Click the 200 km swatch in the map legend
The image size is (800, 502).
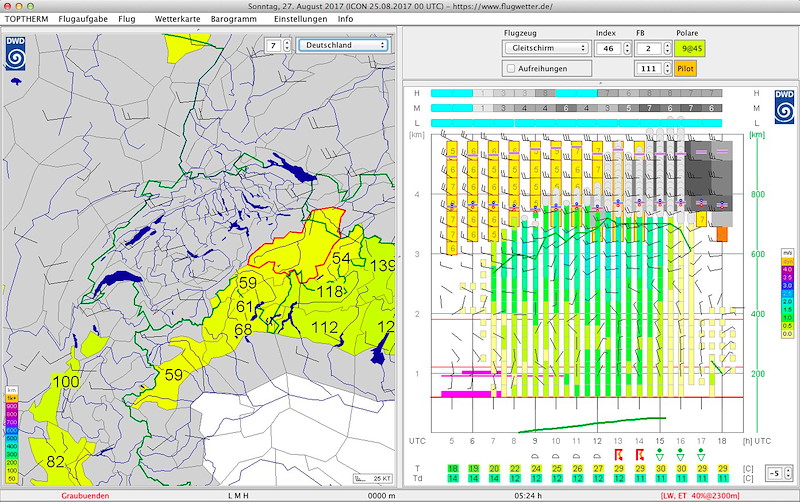[x=12, y=463]
